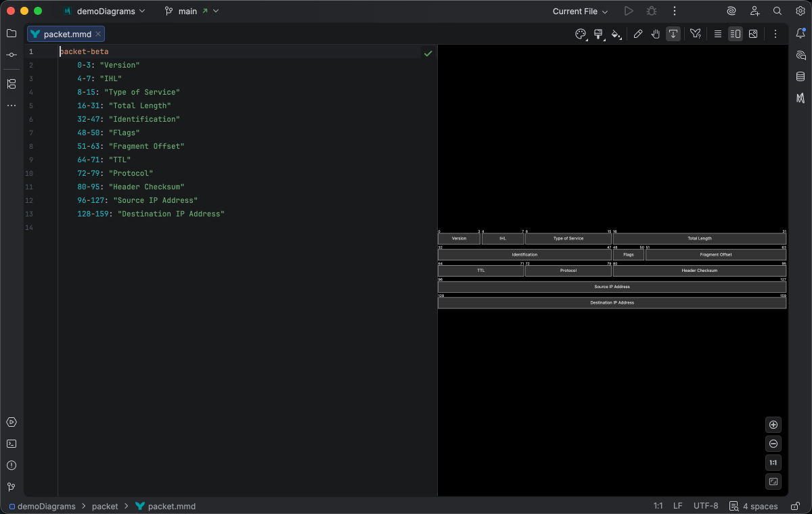Click the paint bucket fill icon
This screenshot has height=514, width=812.
pyautogui.click(x=616, y=34)
